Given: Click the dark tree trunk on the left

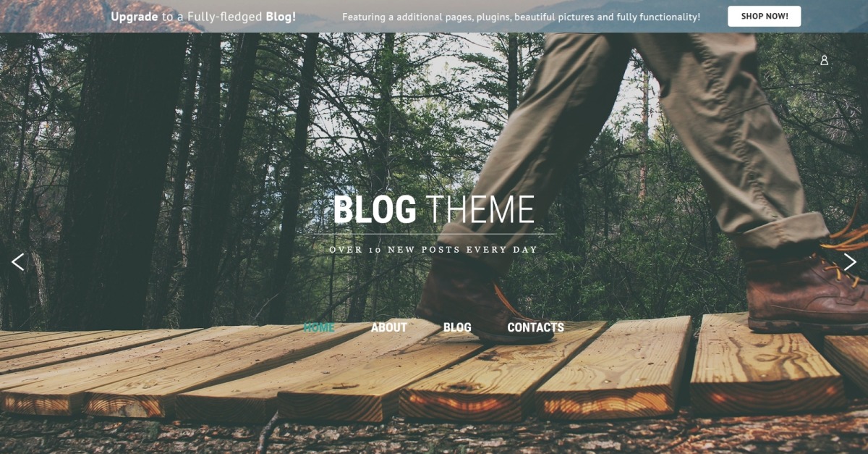Looking at the screenshot, I should tap(119, 181).
